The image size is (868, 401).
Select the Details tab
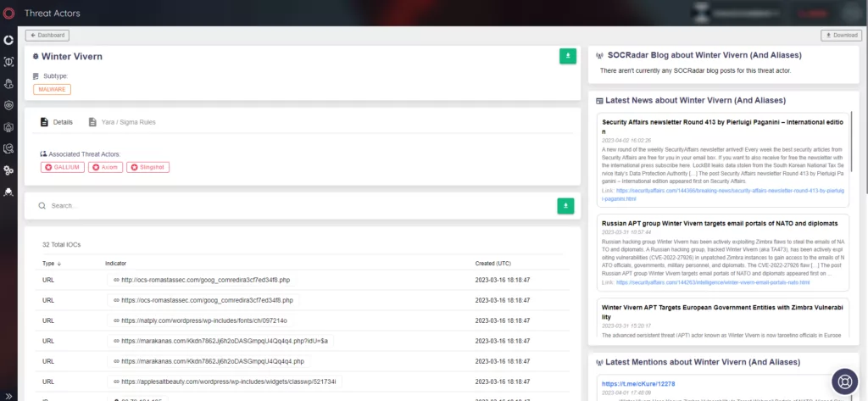tap(57, 122)
